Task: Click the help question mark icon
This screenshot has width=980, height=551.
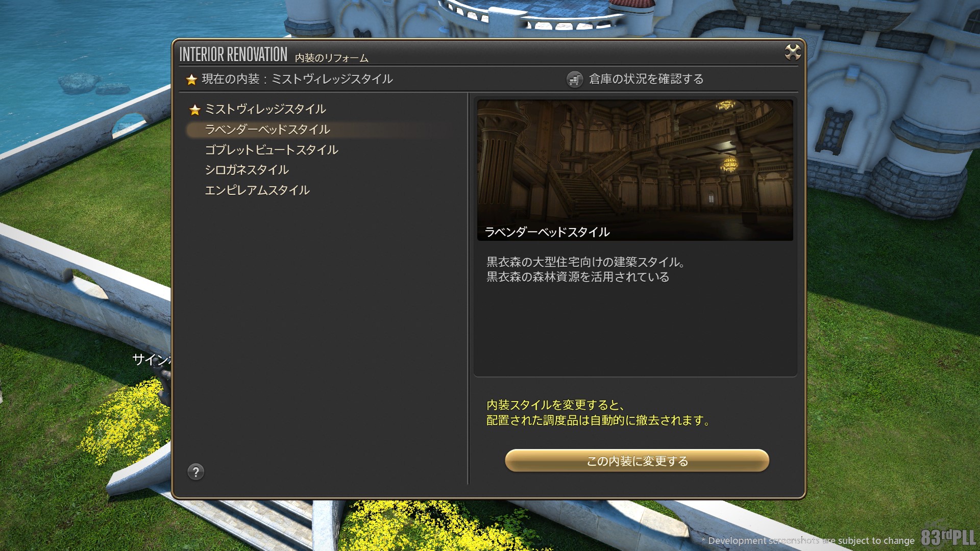Action: pyautogui.click(x=195, y=472)
